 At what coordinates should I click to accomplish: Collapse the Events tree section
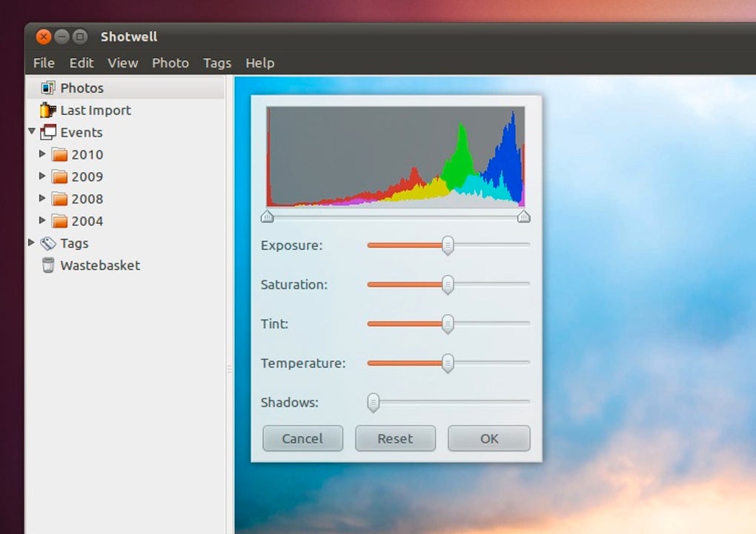pos(31,132)
